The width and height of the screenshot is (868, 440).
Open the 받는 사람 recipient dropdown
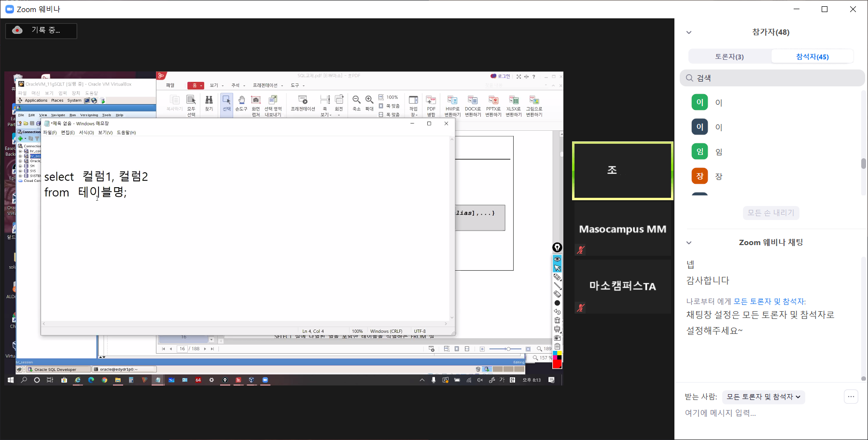tap(763, 397)
